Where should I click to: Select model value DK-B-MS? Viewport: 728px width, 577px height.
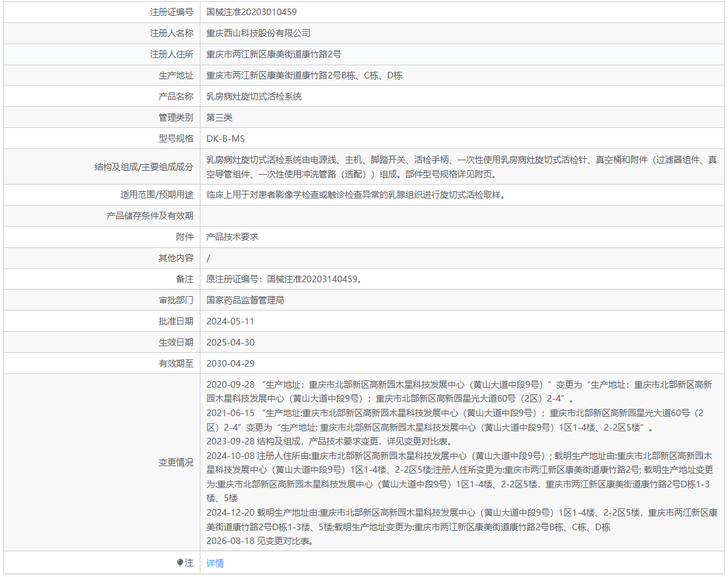[x=225, y=138]
